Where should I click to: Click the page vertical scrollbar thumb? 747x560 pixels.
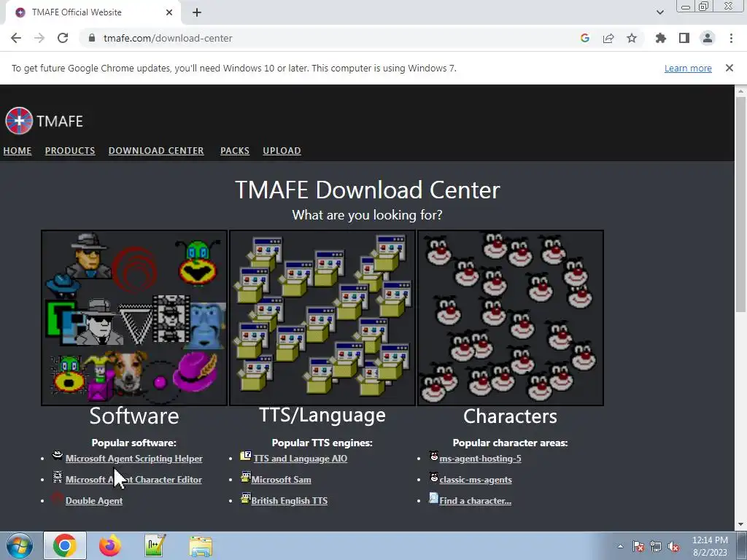point(740,205)
